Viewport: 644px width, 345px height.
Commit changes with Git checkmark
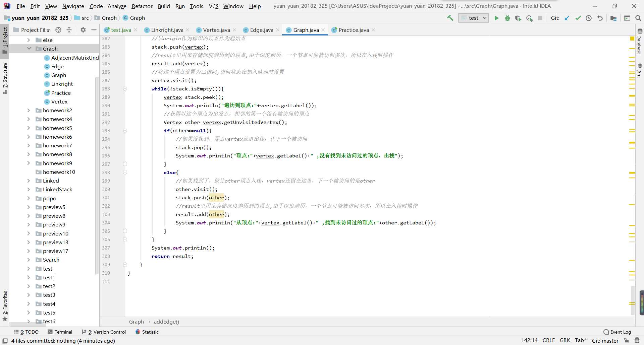tap(578, 18)
